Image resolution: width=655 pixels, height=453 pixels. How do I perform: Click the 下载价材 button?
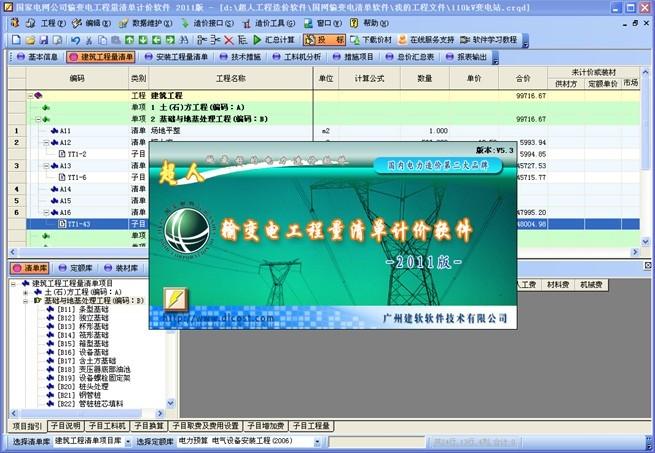371,40
